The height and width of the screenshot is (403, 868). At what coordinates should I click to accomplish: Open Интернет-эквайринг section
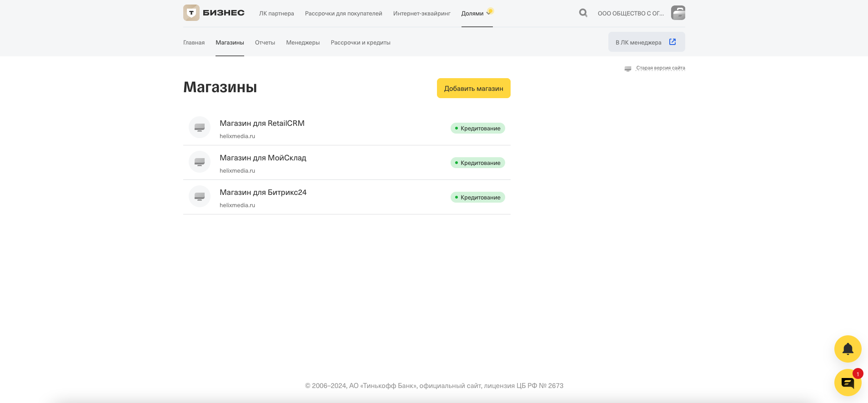421,13
